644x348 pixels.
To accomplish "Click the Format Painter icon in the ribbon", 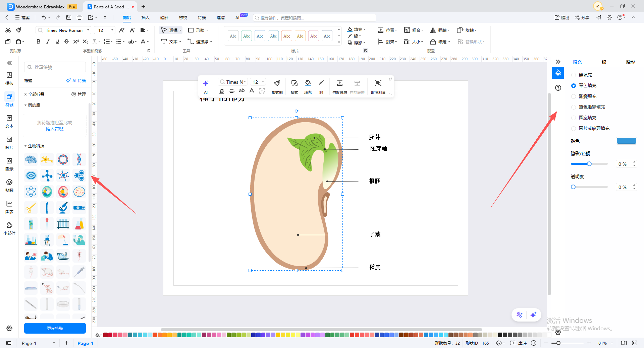I will tap(19, 30).
